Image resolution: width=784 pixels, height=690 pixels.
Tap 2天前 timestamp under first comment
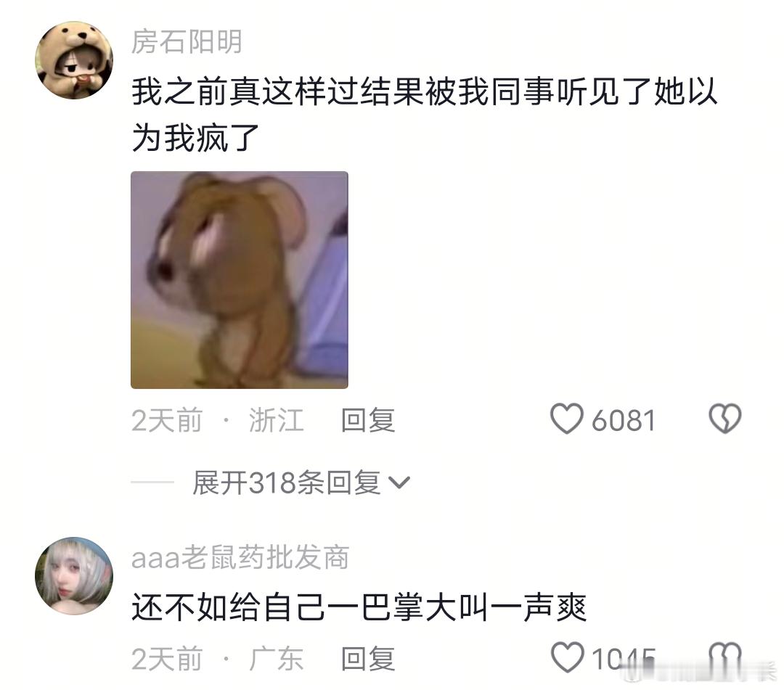tap(167, 419)
